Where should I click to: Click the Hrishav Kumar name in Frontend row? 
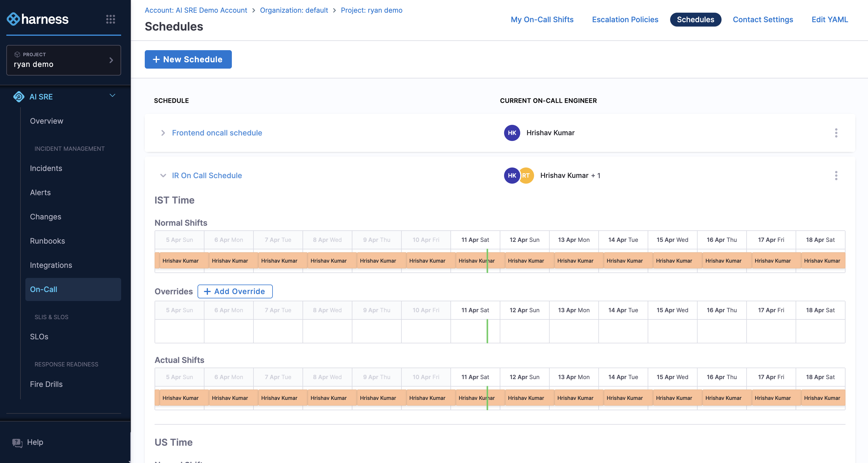(550, 133)
